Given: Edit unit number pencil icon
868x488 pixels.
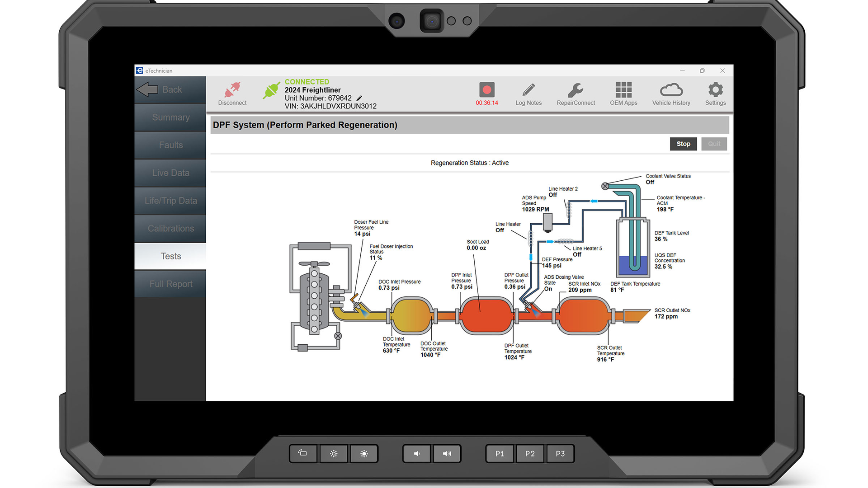Looking at the screenshot, I should click(x=359, y=98).
